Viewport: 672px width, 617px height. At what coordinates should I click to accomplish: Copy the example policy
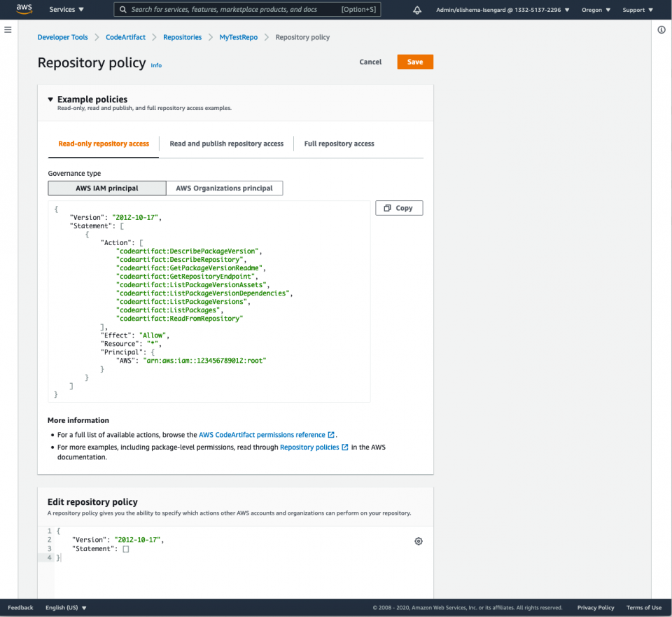(399, 208)
